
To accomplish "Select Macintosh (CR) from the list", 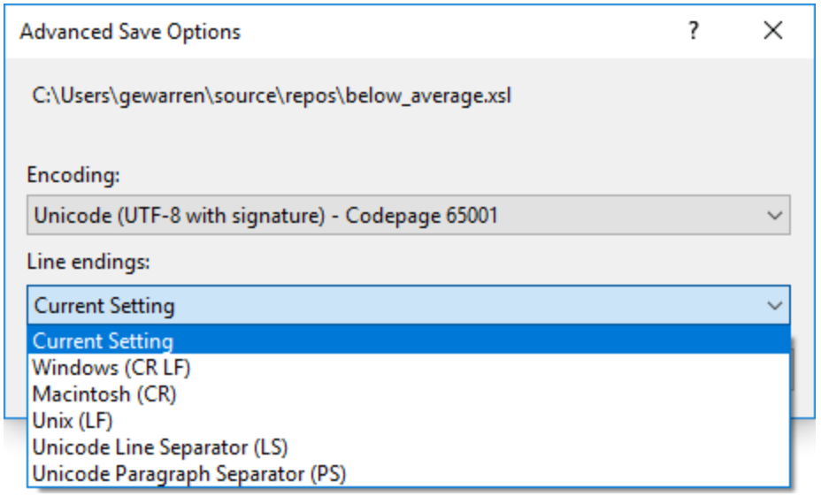I will [104, 393].
